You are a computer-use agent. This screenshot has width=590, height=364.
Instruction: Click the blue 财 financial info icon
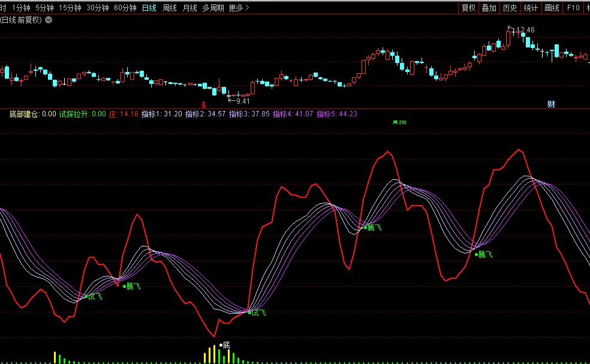pos(551,104)
